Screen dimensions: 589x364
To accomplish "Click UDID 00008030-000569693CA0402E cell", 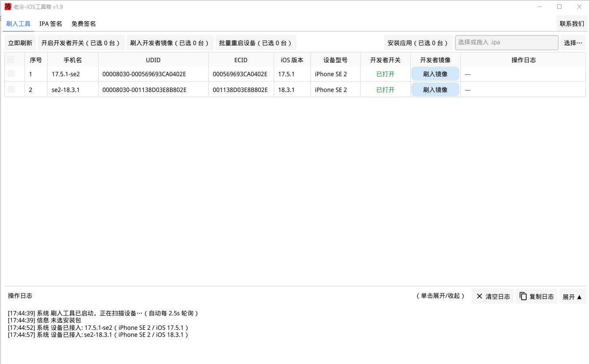I will click(x=153, y=74).
